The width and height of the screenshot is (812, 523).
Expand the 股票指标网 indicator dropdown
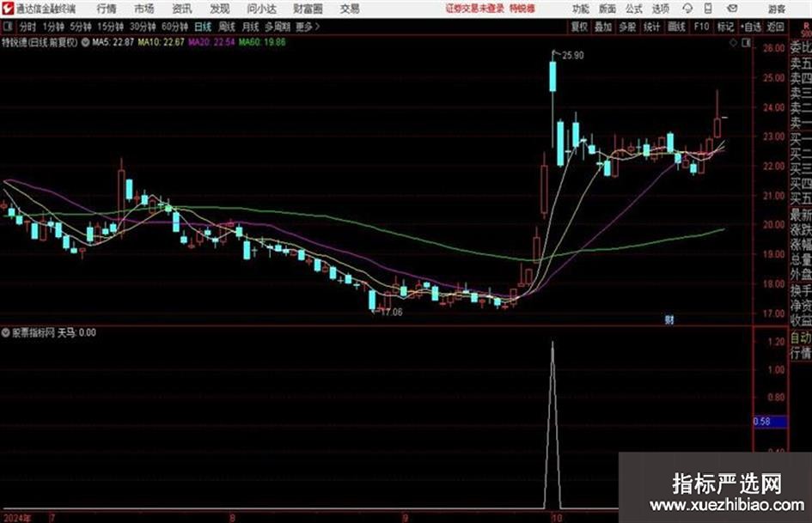click(6, 332)
